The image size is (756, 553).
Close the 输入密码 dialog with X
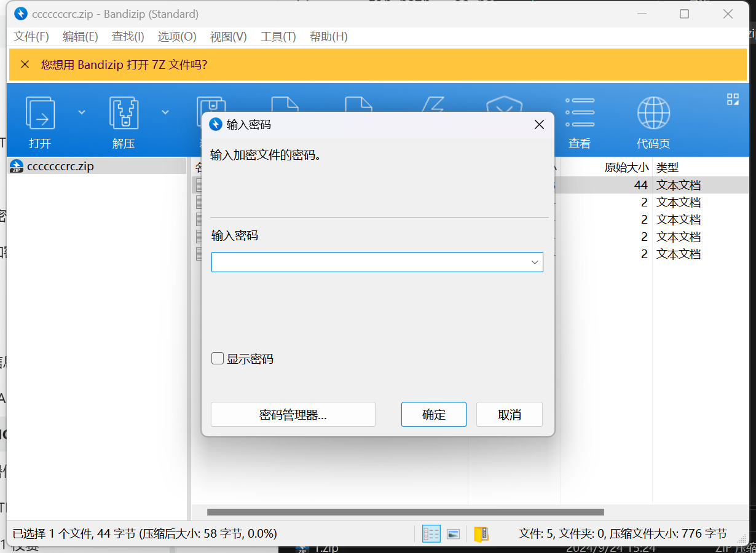click(x=539, y=125)
